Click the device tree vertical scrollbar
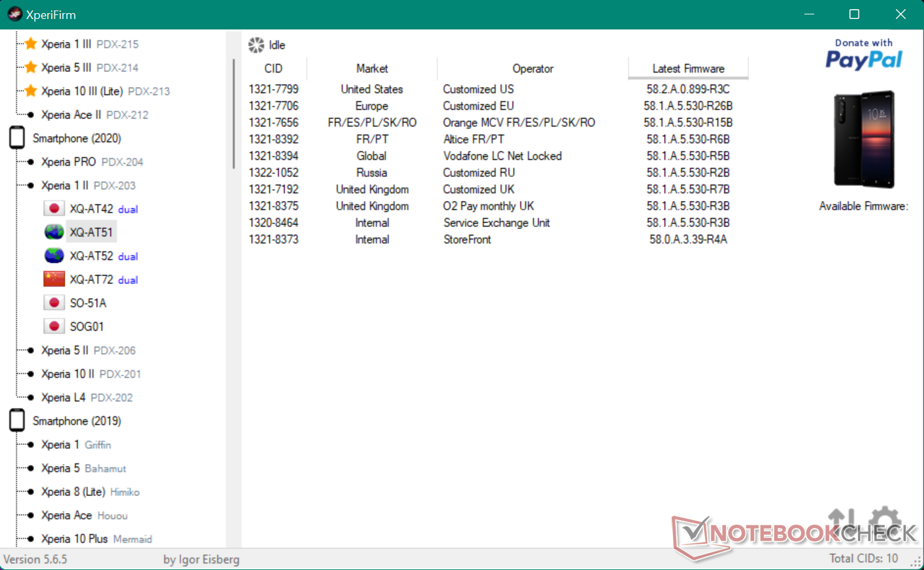The image size is (924, 570). (x=233, y=115)
